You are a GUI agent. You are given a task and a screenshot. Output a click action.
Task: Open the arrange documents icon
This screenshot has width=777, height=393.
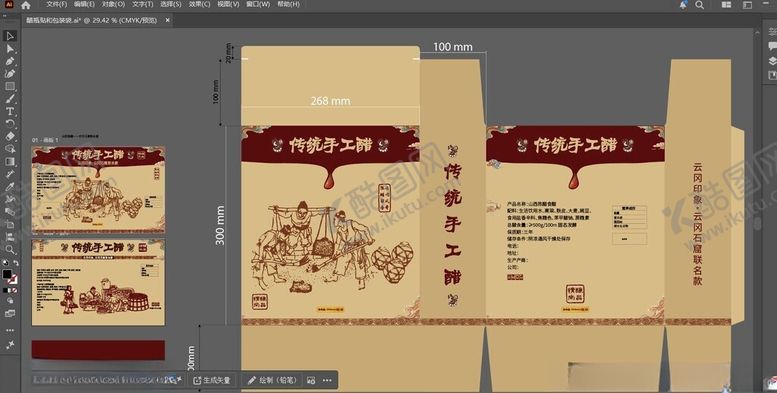[x=726, y=4]
